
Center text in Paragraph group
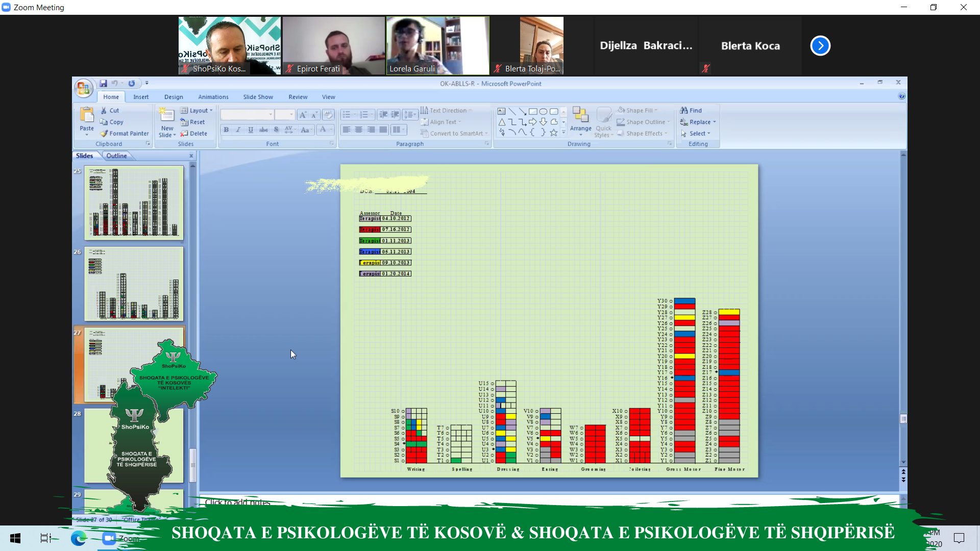coord(359,130)
